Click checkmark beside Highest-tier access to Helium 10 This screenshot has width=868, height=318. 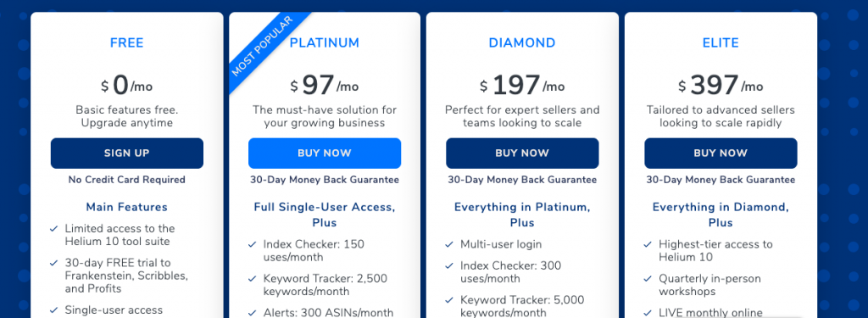tap(648, 243)
